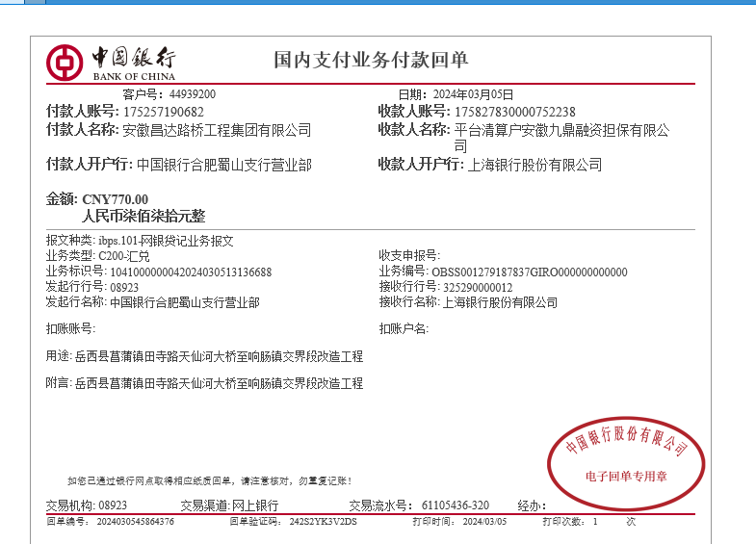Select the customer number 44939200

[x=193, y=94]
